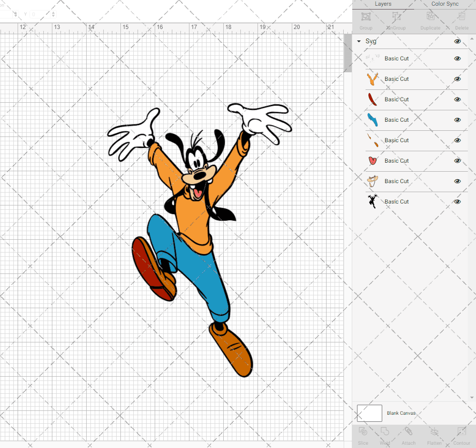Click the Slice tool icon
The height and width of the screenshot is (448, 476).
(363, 431)
